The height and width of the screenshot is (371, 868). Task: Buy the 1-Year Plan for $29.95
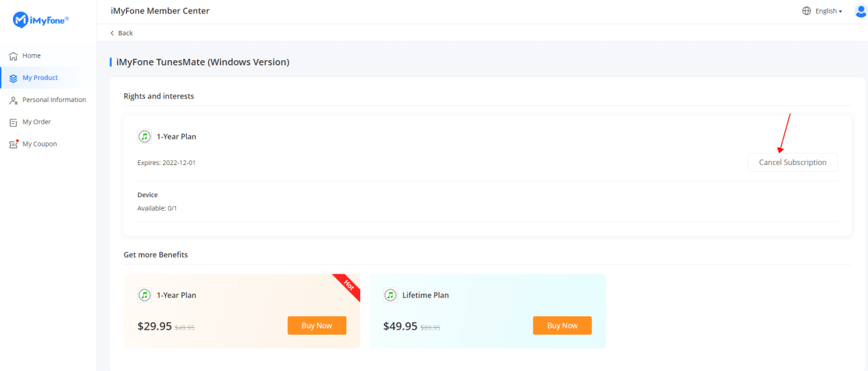pyautogui.click(x=317, y=326)
